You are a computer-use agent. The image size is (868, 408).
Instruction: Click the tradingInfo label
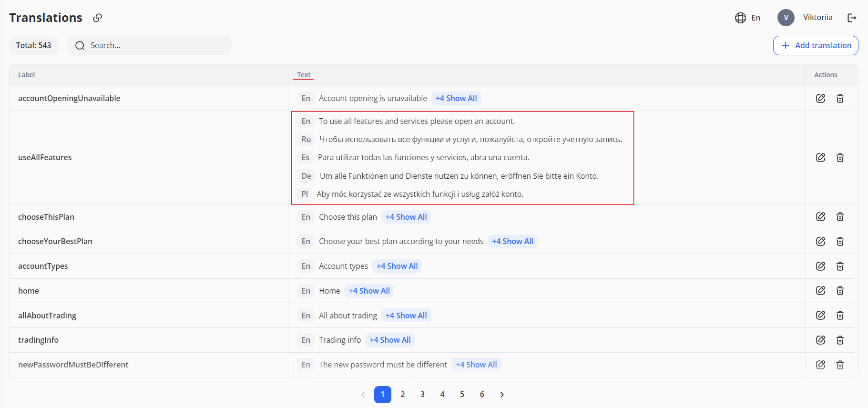click(38, 340)
